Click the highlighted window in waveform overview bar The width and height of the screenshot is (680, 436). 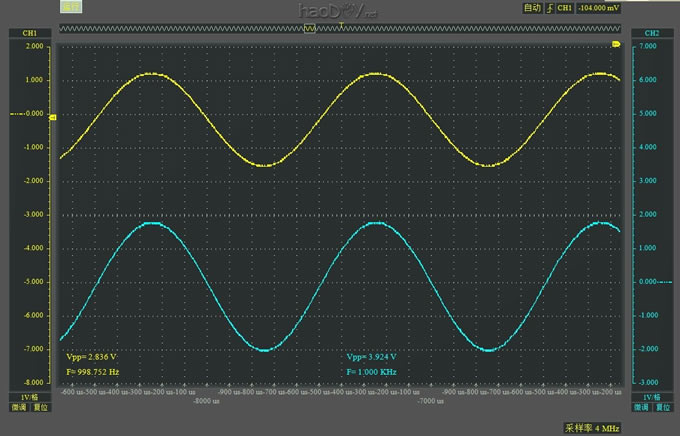coord(310,30)
